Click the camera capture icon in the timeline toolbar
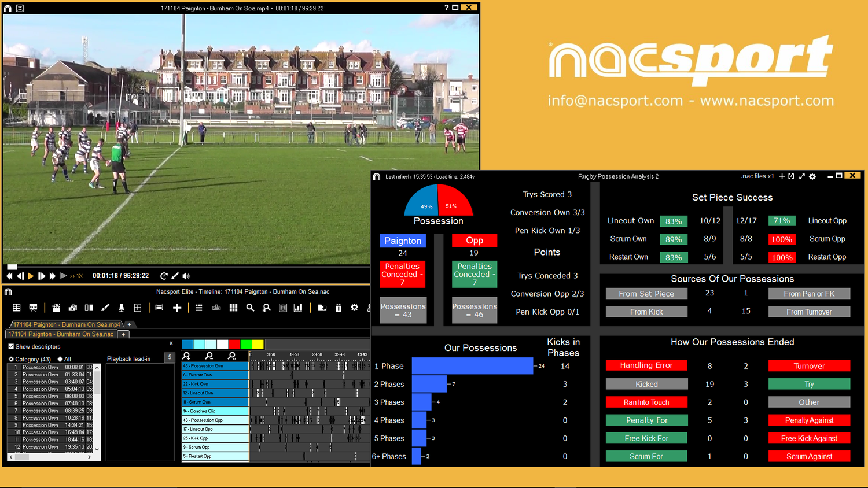Screen dimensions: 868x488 pyautogui.click(x=73, y=307)
